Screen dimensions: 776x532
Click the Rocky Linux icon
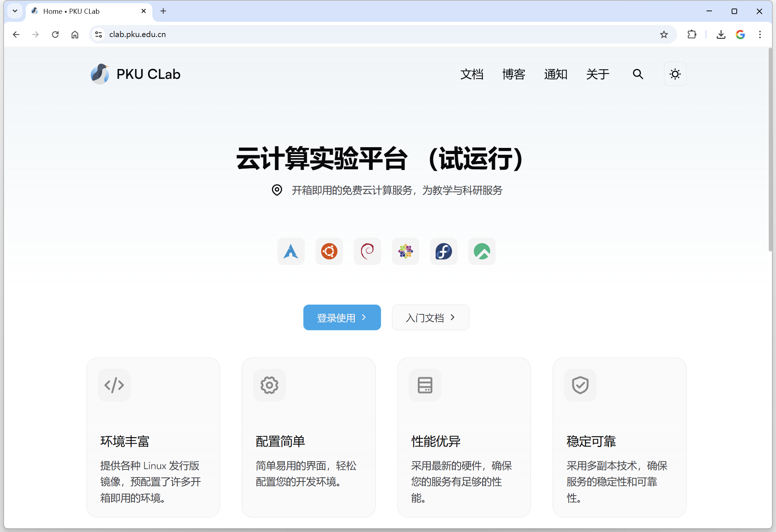point(482,251)
